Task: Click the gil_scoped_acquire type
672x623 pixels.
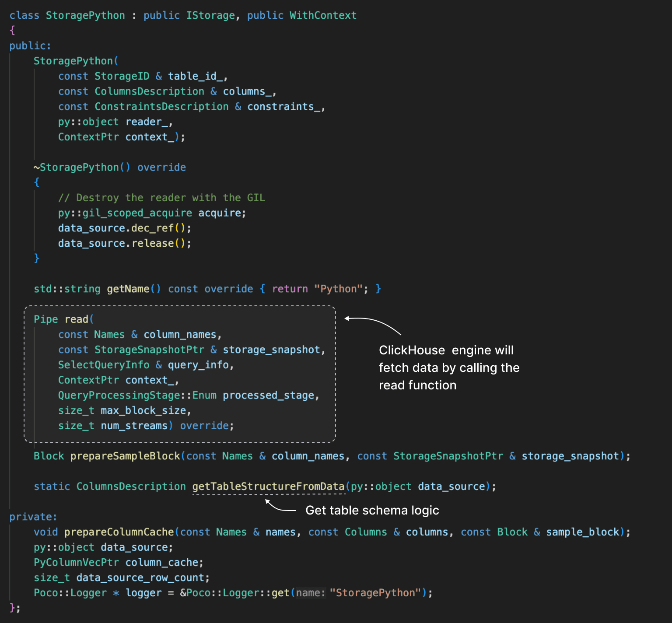Action: tap(137, 213)
